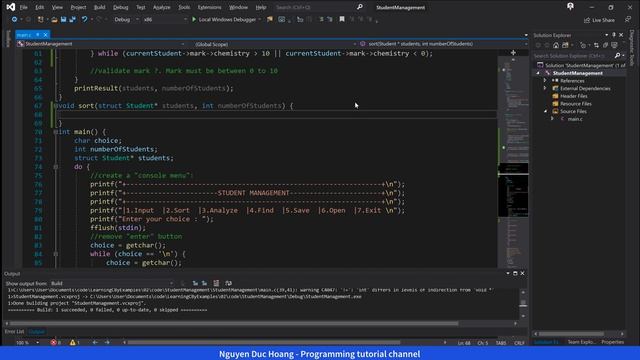The height and width of the screenshot is (360, 640).
Task: Expand the External Dependencies node
Action: (x=545, y=88)
